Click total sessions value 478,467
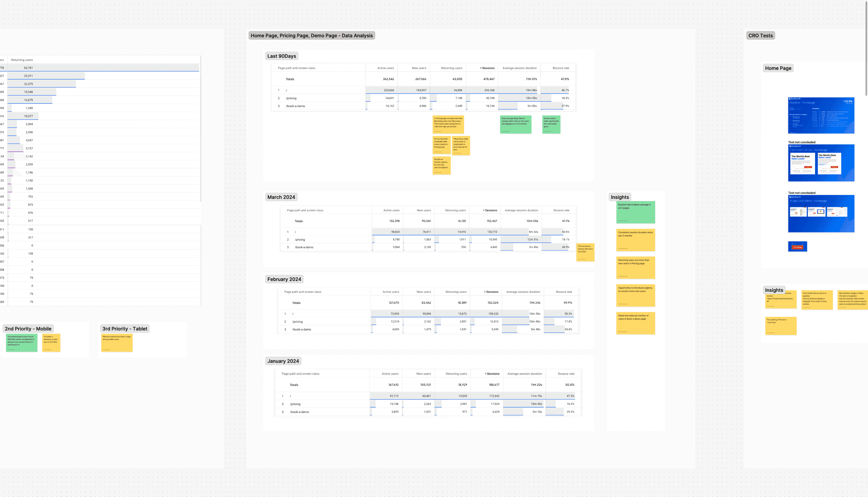 pyautogui.click(x=489, y=79)
